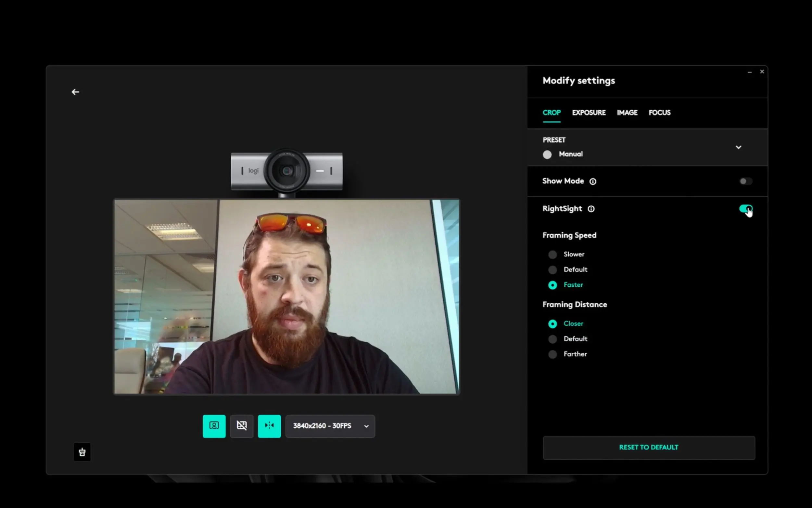Click the auto-framing person icon button
812x508 pixels.
point(214,426)
